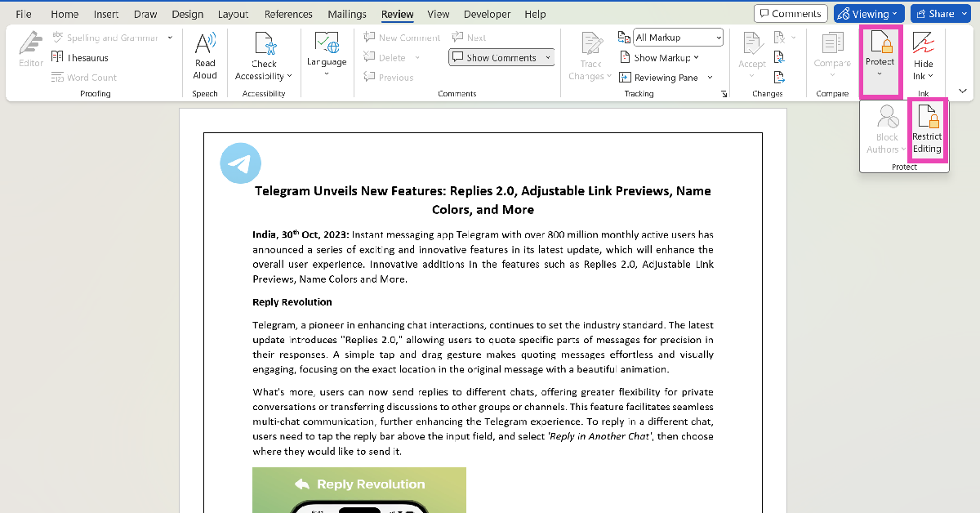980x513 pixels.
Task: Switch to the View tab
Action: (439, 14)
